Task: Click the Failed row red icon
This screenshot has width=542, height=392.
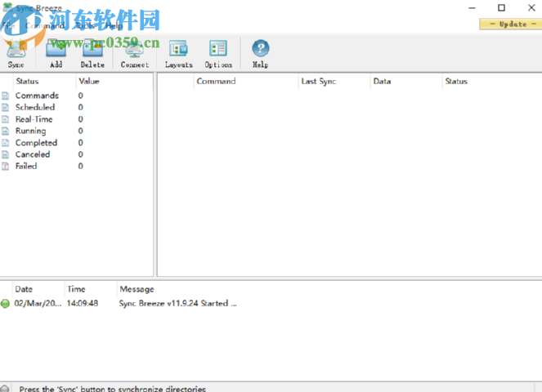Action: (5, 166)
